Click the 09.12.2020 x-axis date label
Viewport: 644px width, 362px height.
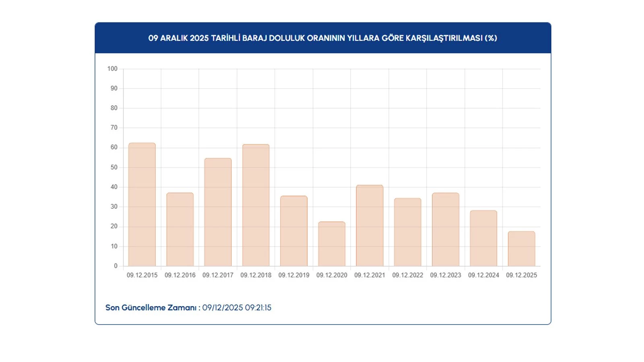332,275
